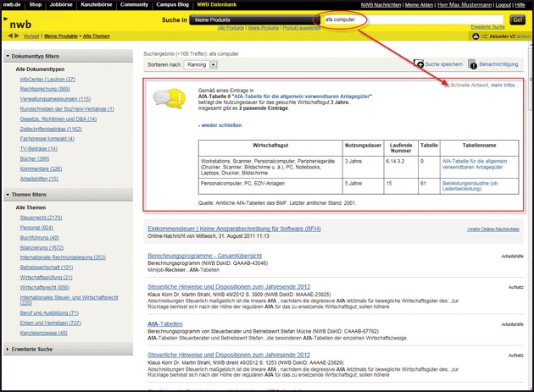Click the forward arrow beside Verlauf

(x=17, y=38)
